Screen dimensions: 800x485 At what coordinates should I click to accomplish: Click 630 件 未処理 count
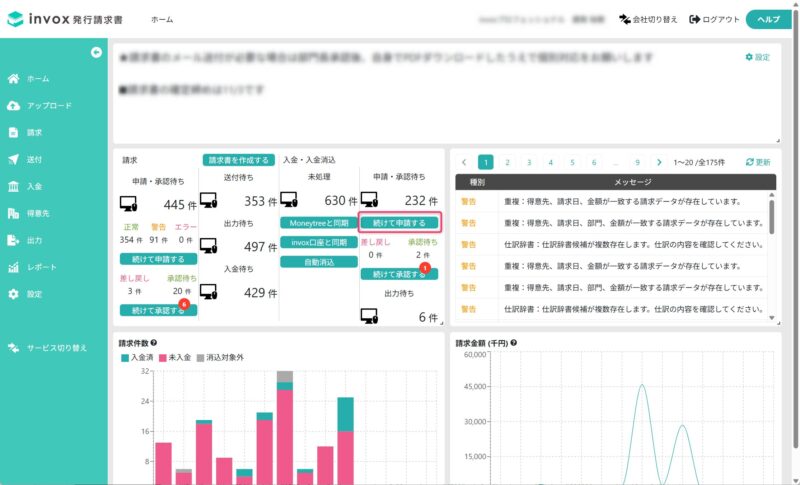pos(341,200)
